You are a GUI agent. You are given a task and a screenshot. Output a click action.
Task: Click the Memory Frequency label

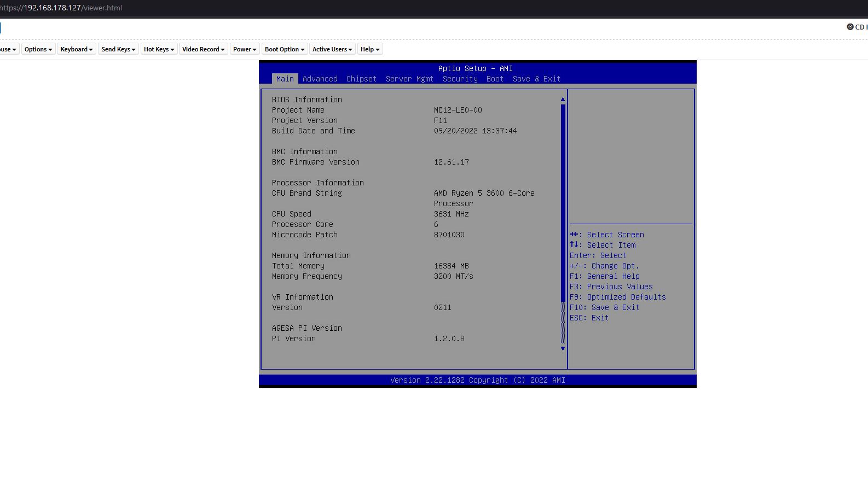click(x=307, y=276)
